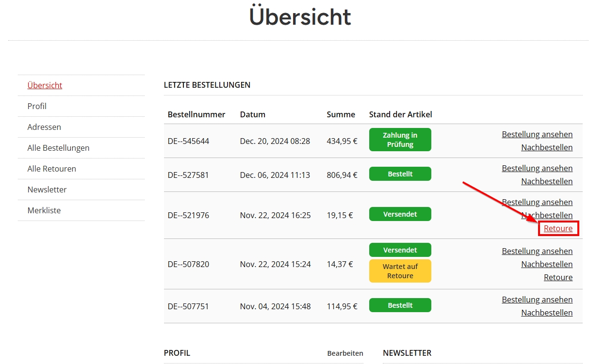The width and height of the screenshot is (589, 364).
Task: Open the Merkliste page
Action: [x=44, y=210]
